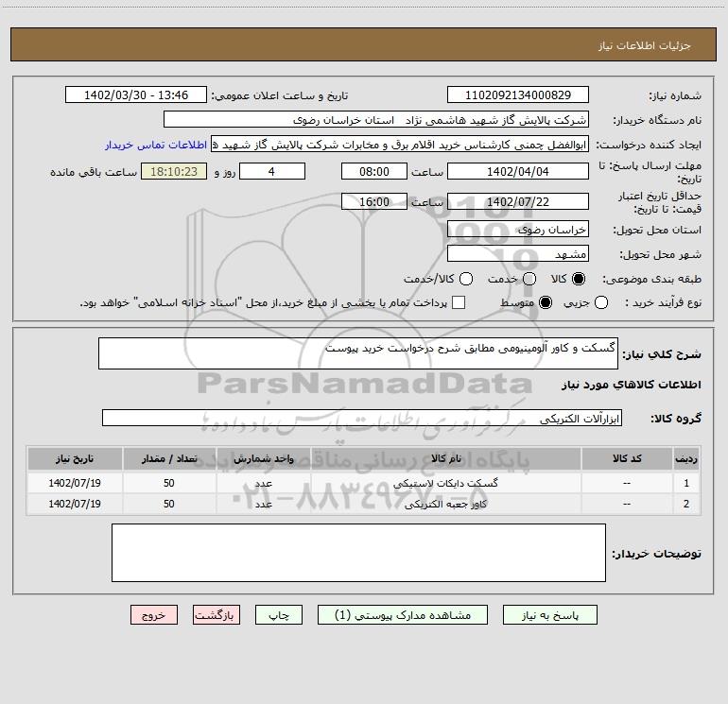Click the quantity 50 in row 2
The width and height of the screenshot is (728, 704).
coord(169,504)
